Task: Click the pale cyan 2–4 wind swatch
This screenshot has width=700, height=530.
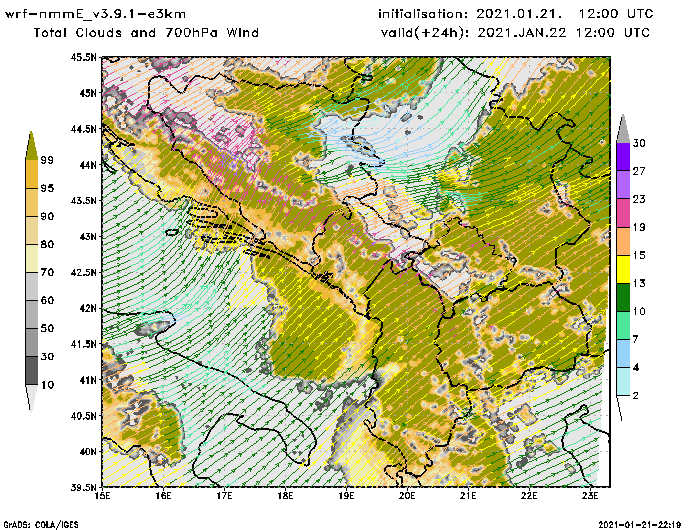Action: pos(623,381)
